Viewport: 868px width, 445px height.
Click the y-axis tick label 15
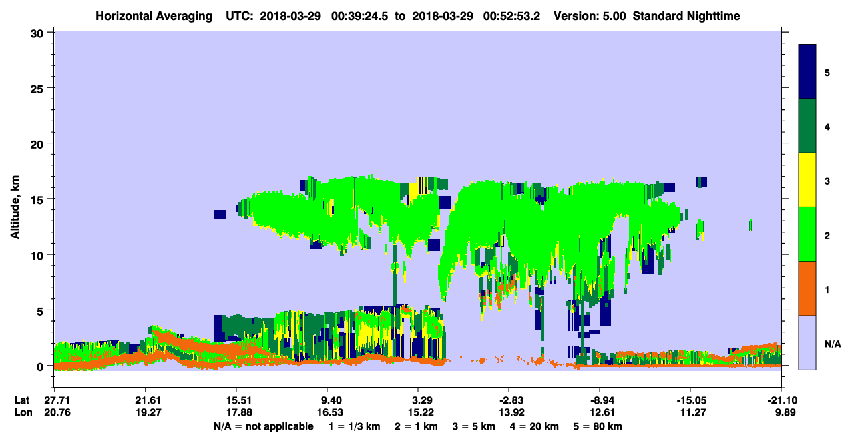pos(39,199)
